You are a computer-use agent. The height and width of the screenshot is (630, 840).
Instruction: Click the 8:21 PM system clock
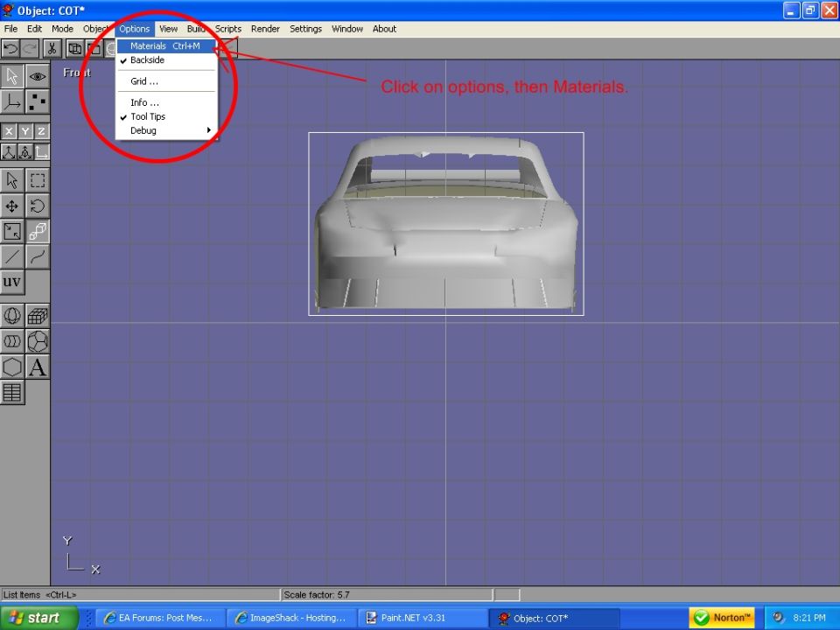[x=808, y=618]
